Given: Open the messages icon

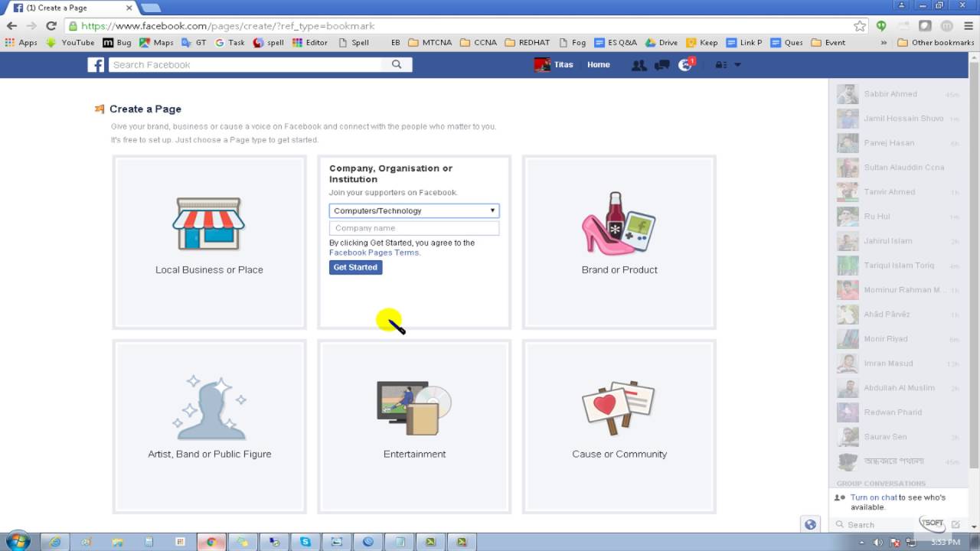Looking at the screenshot, I should [662, 65].
